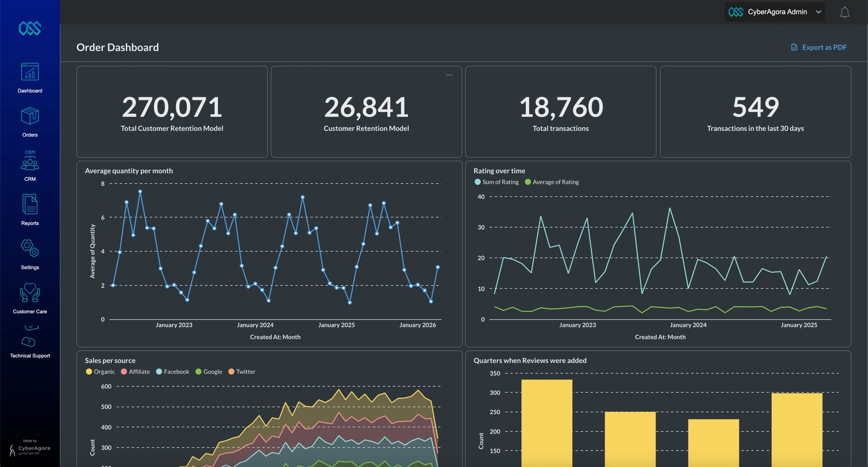Open the Orders box icon
868x467 pixels.
30,116
